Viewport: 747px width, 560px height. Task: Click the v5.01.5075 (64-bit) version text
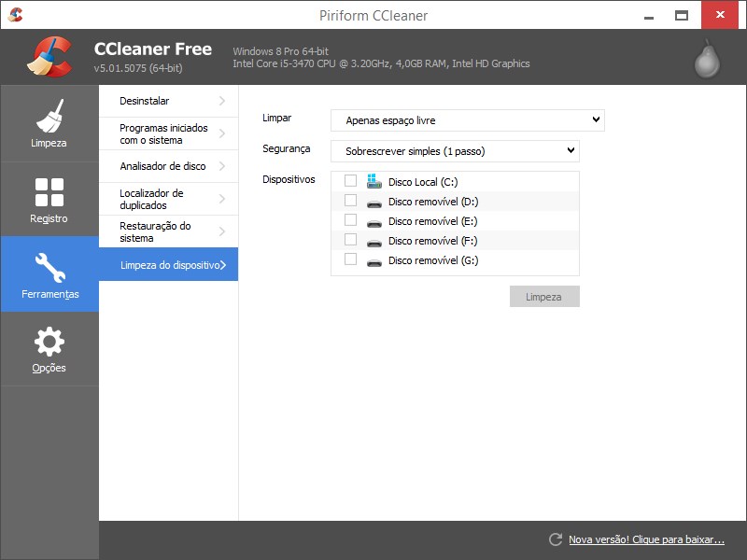click(x=138, y=68)
